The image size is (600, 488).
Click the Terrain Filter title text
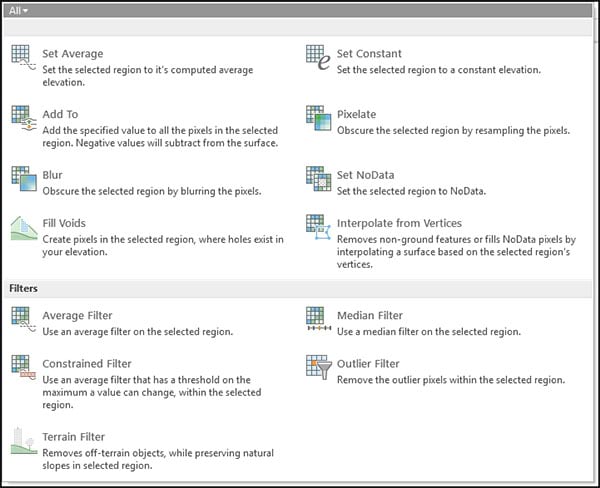pos(73,437)
